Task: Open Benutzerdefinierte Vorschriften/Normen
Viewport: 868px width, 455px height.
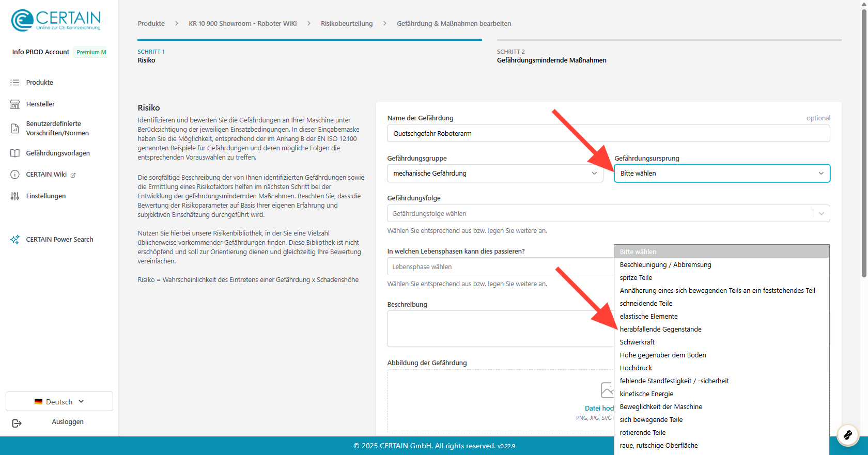Action: point(57,129)
